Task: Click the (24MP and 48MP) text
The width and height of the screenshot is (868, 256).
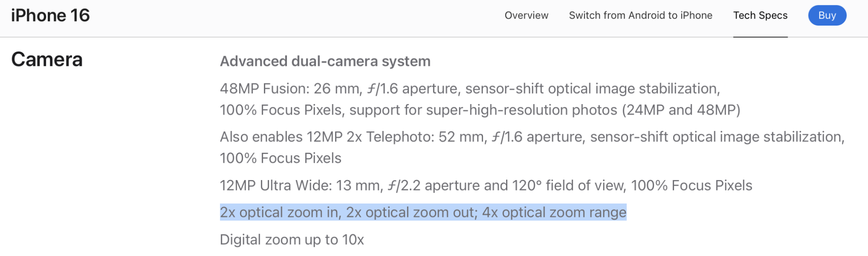Action: pos(681,110)
